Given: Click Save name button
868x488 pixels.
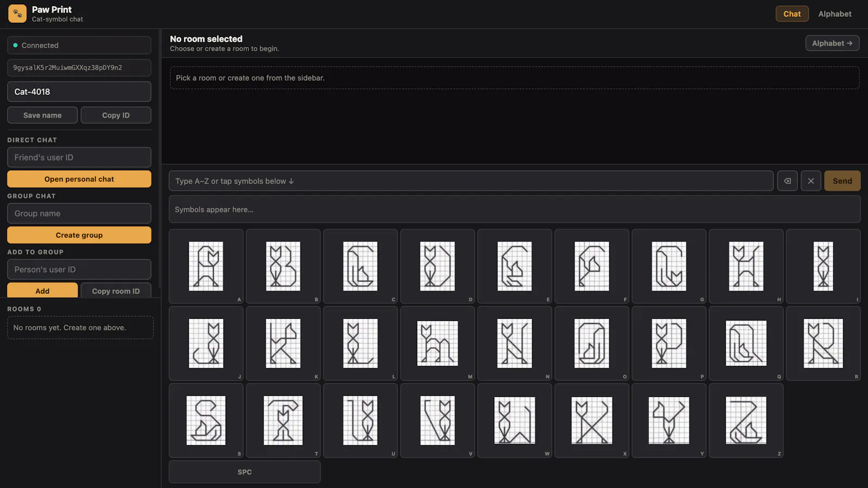Looking at the screenshot, I should click(42, 115).
